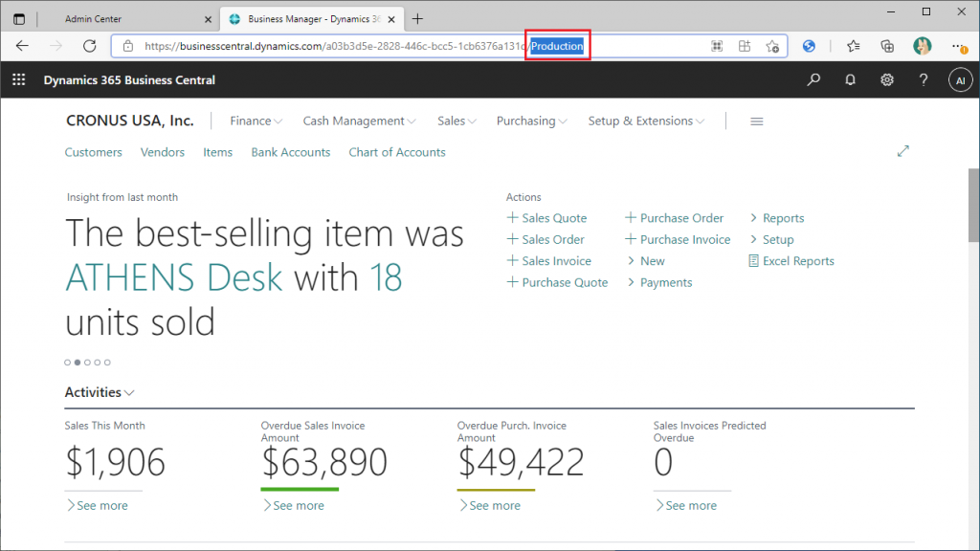Expand the Cash Management menu
The width and height of the screenshot is (980, 551).
tap(360, 121)
